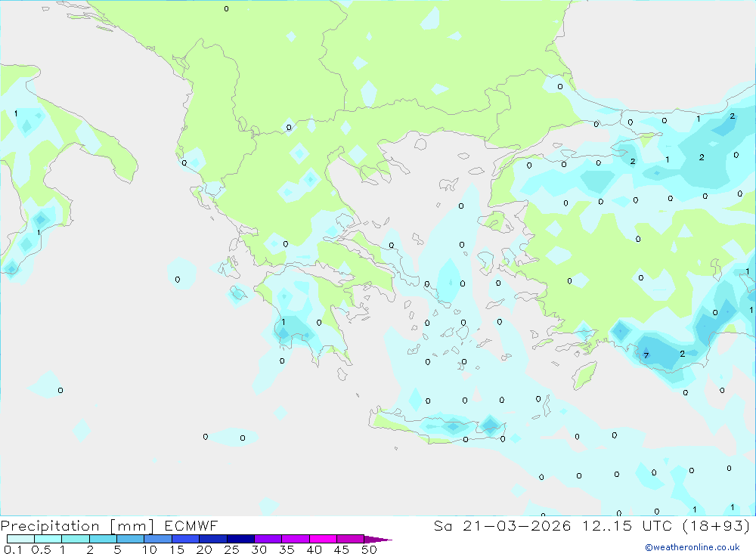Click the '20' legend scale label
Viewport: 756px width, 554px height.
(x=204, y=549)
